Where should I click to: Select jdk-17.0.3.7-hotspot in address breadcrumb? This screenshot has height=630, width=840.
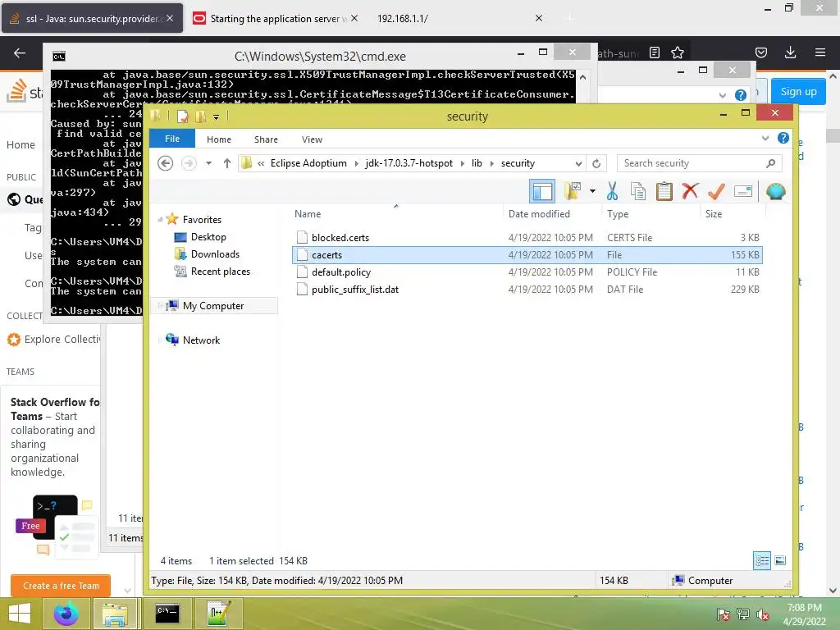[x=409, y=163]
